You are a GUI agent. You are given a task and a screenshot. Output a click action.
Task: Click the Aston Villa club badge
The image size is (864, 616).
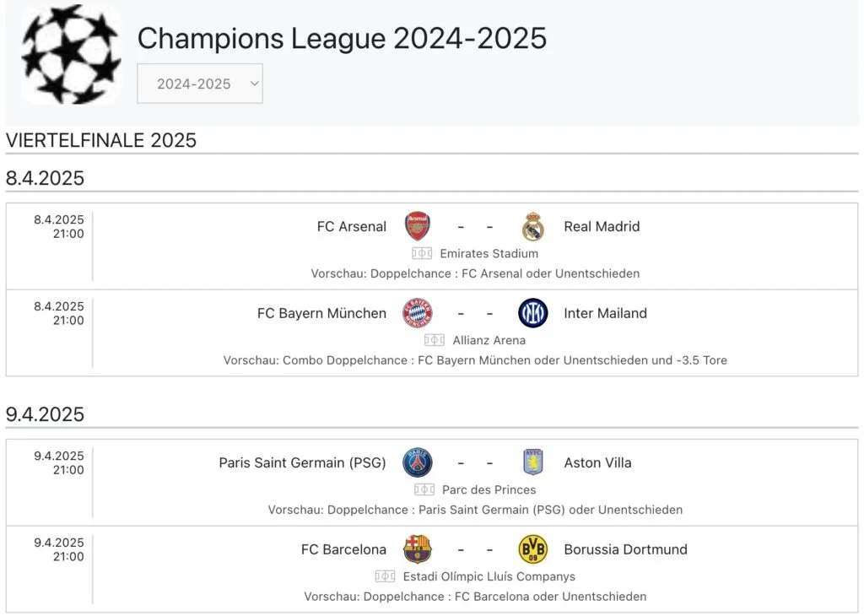532,462
